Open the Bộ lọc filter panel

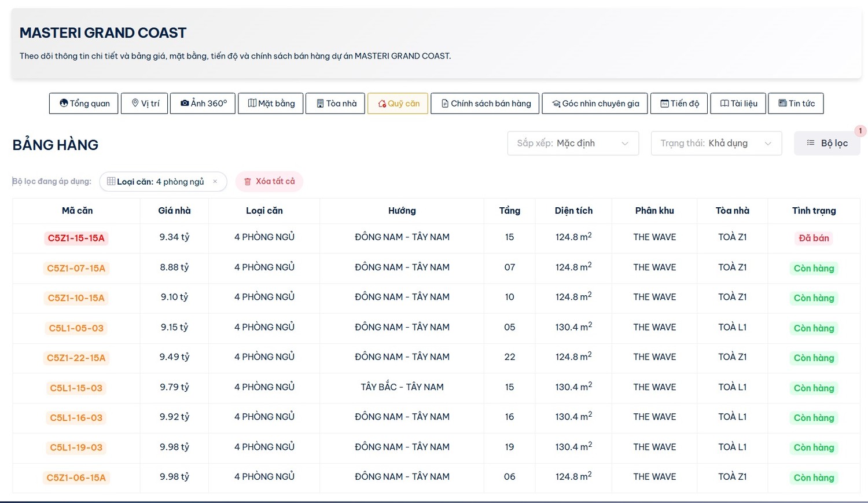coord(827,144)
